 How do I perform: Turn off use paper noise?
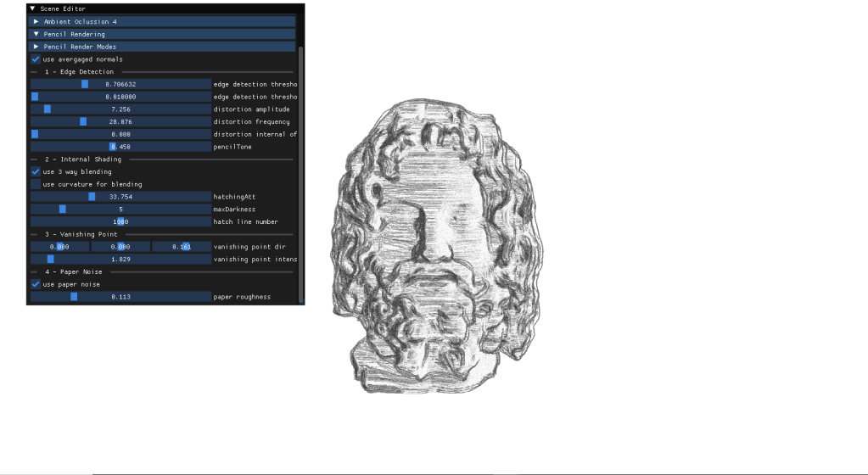[x=36, y=284]
